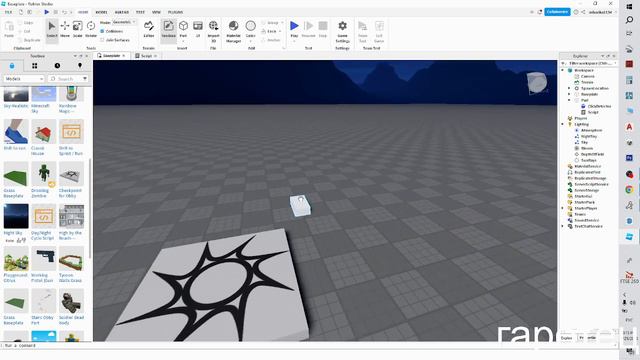Click the Paste clipboard button
Image resolution: width=640 pixels, height=360 pixels.
click(9, 29)
